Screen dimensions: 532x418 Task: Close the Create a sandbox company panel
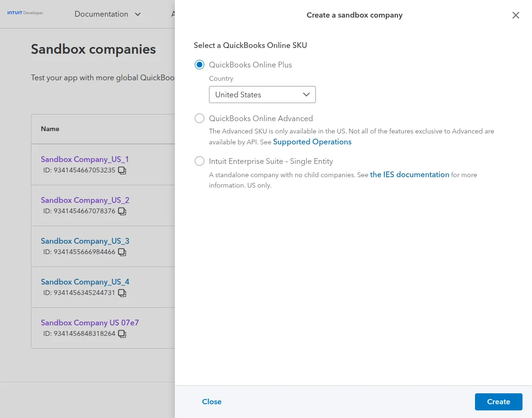click(x=516, y=15)
